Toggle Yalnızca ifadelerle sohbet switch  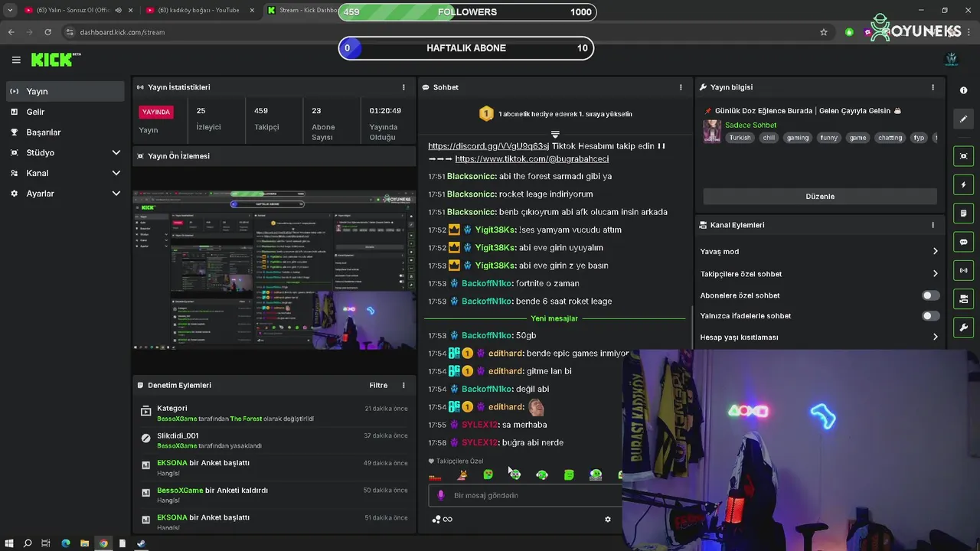pyautogui.click(x=931, y=315)
